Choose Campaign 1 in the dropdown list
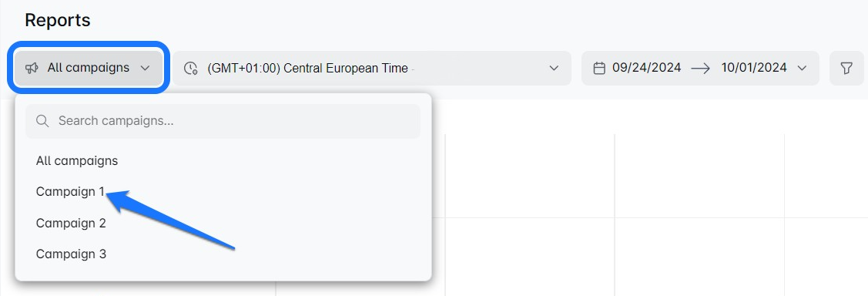 (x=70, y=192)
